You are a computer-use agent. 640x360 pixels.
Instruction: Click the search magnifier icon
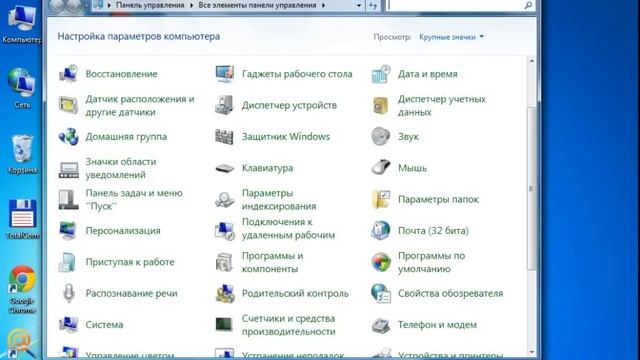[528, 5]
